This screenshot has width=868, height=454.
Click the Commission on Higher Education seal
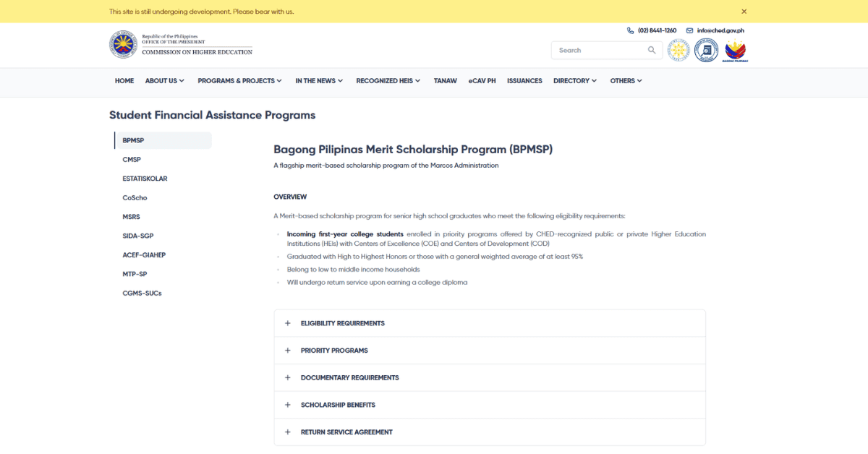(122, 44)
